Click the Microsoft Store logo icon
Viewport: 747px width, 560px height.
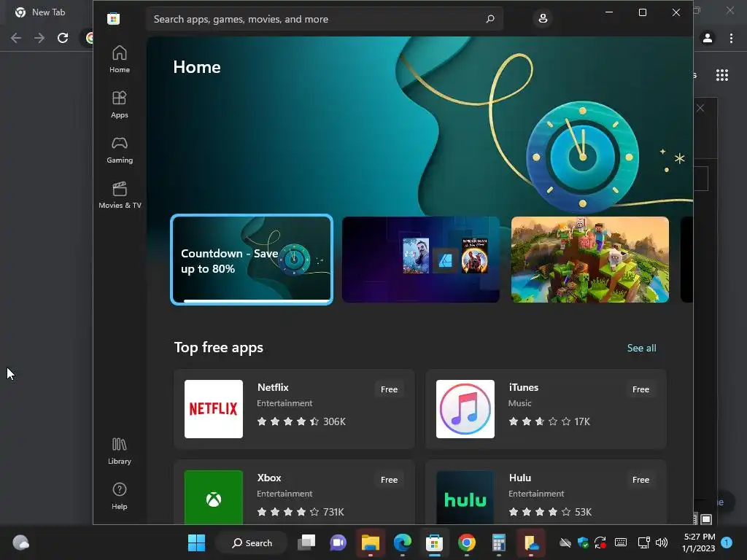113,19
